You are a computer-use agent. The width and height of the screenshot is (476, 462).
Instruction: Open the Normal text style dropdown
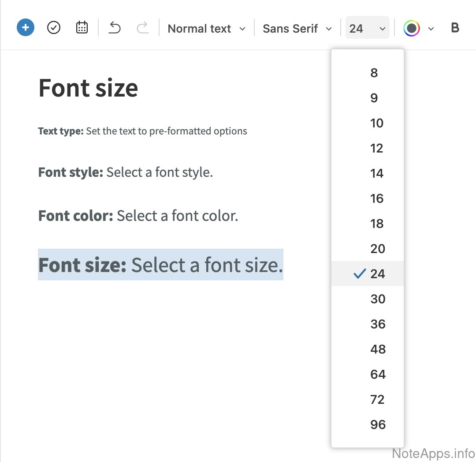(x=206, y=29)
